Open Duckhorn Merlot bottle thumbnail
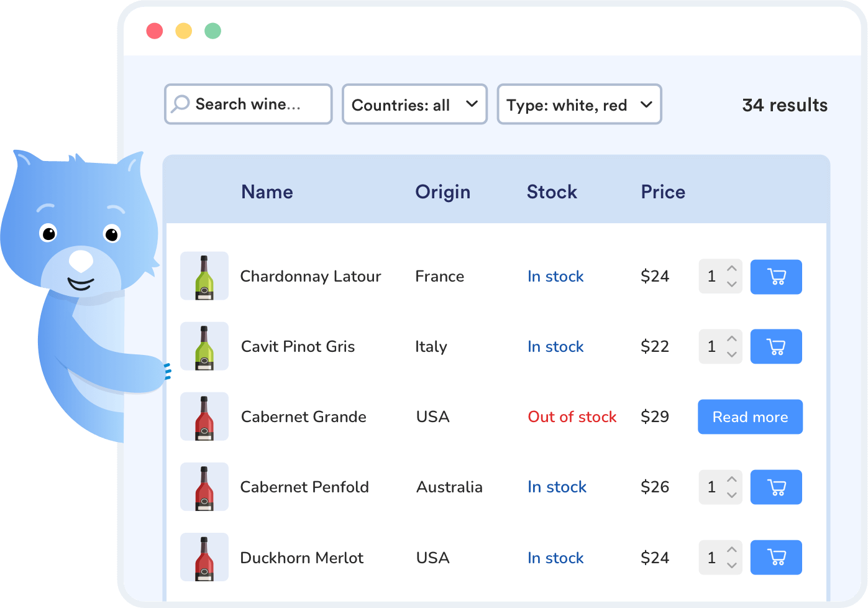Screen dimensions: 868x608 coord(204,557)
